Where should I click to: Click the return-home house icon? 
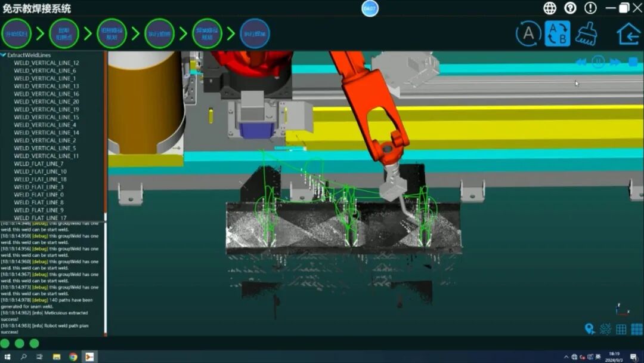628,33
